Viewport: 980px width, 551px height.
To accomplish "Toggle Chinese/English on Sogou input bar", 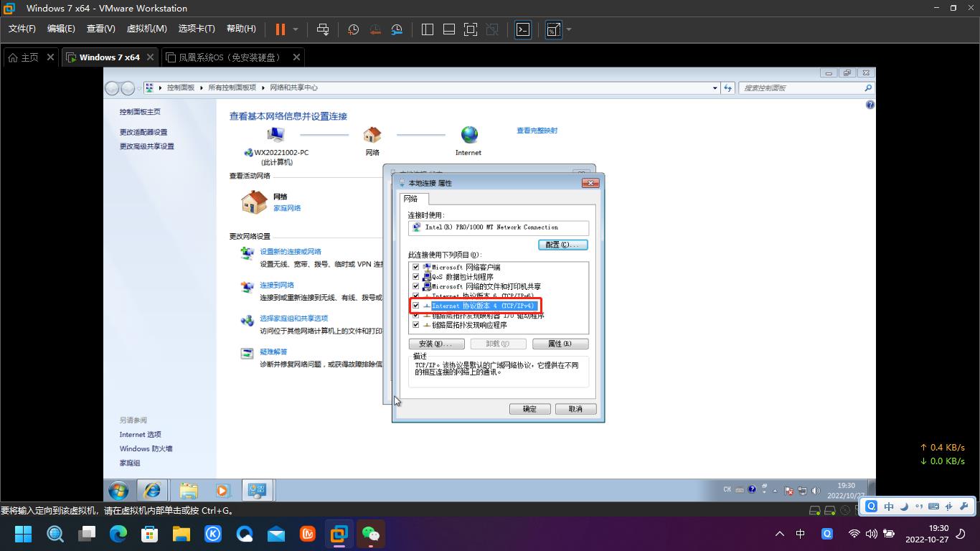I will click(x=888, y=507).
